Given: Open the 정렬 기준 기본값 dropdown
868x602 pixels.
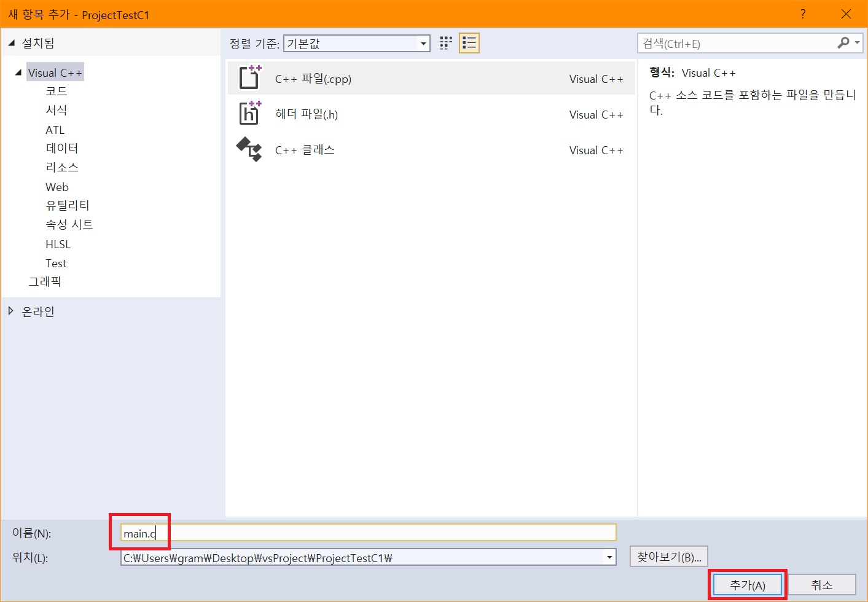Looking at the screenshot, I should [x=356, y=43].
